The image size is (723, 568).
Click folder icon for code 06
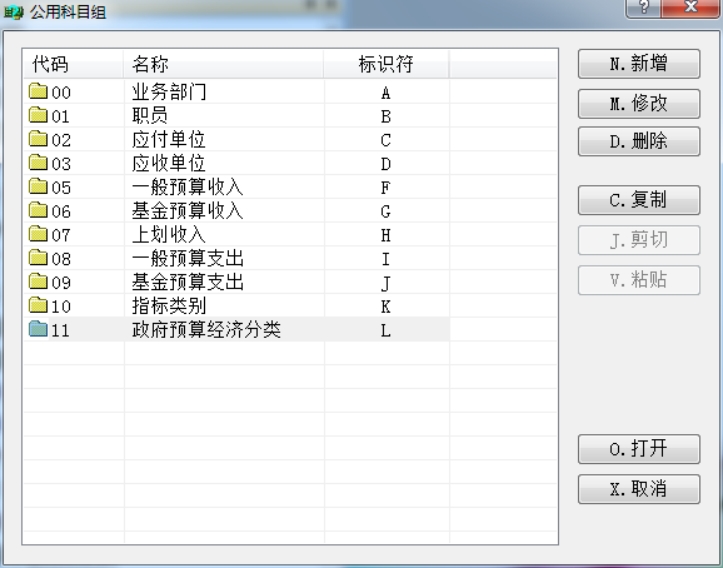[38, 210]
